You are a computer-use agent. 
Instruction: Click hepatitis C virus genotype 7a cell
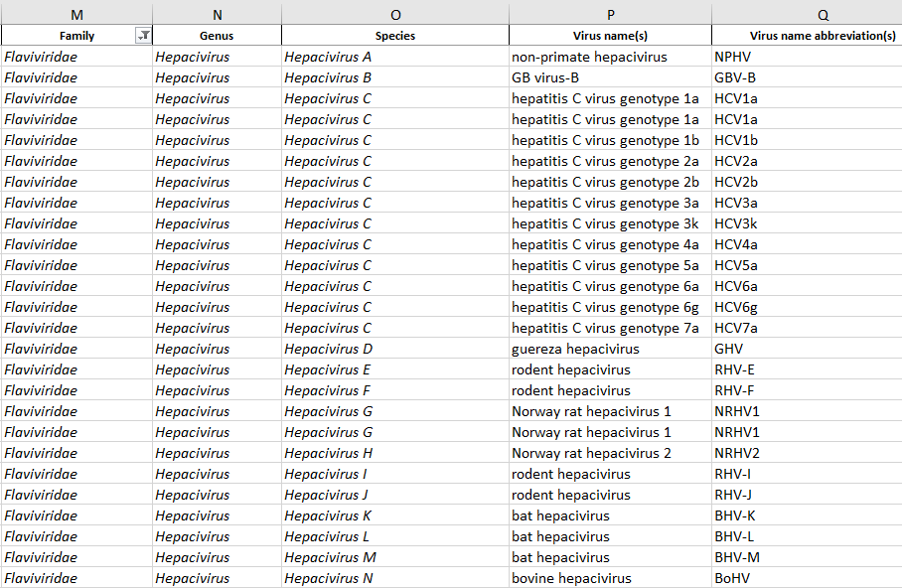point(610,328)
